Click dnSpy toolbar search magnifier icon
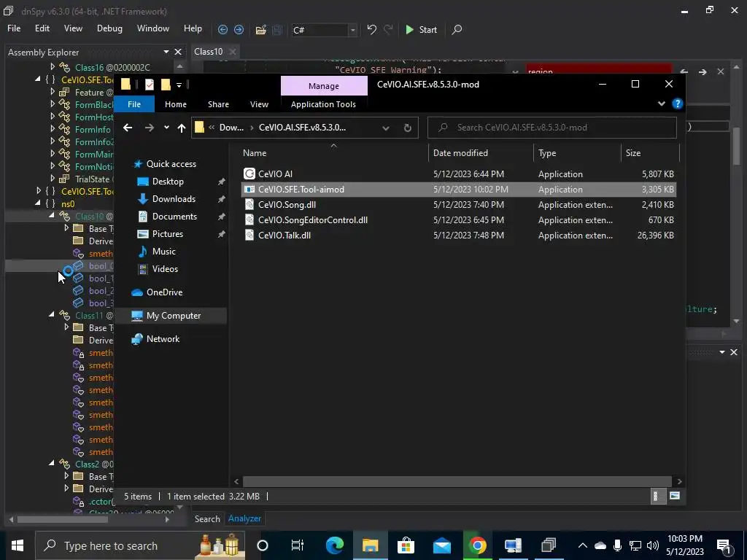Image resolution: width=747 pixels, height=560 pixels. (457, 29)
